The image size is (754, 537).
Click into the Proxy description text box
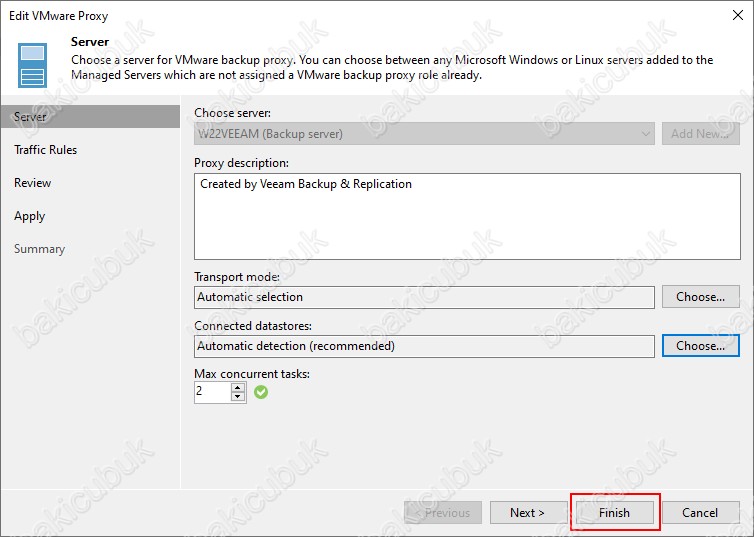pyautogui.click(x=467, y=216)
